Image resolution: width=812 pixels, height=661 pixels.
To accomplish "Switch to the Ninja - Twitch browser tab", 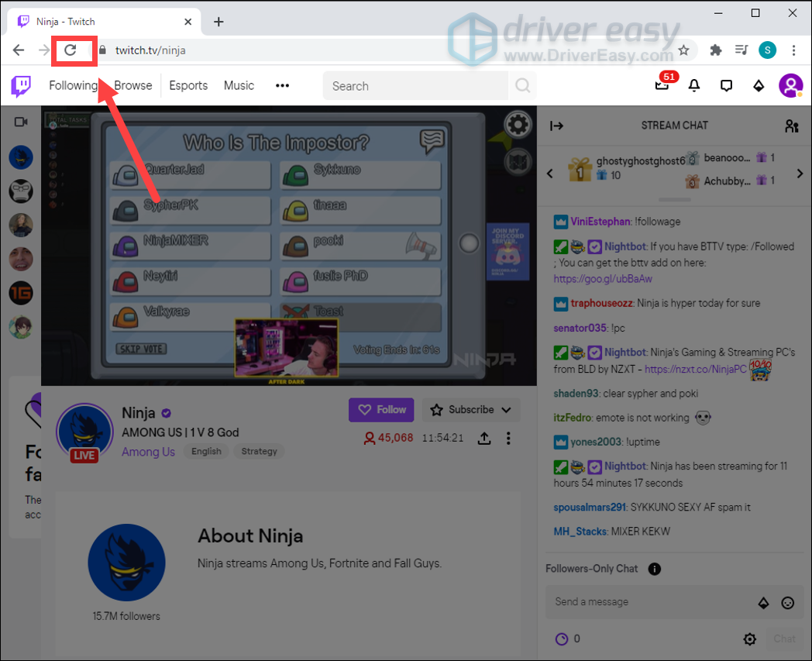I will click(x=93, y=21).
